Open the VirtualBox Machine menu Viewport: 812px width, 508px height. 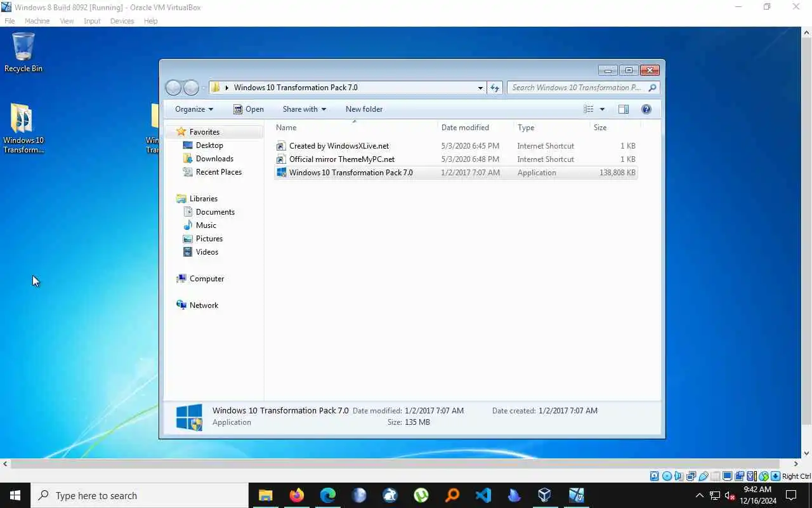coord(37,21)
